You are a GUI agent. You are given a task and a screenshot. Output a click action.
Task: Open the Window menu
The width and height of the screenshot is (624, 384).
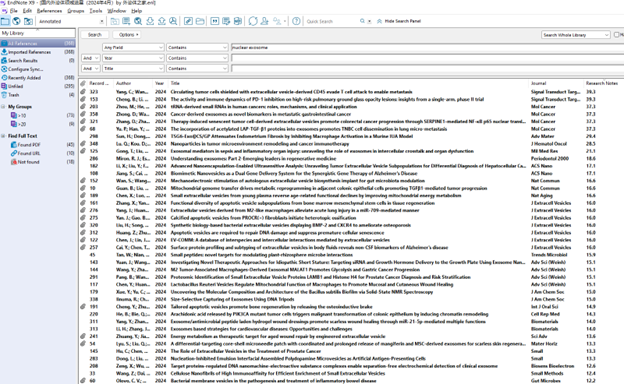(x=117, y=11)
